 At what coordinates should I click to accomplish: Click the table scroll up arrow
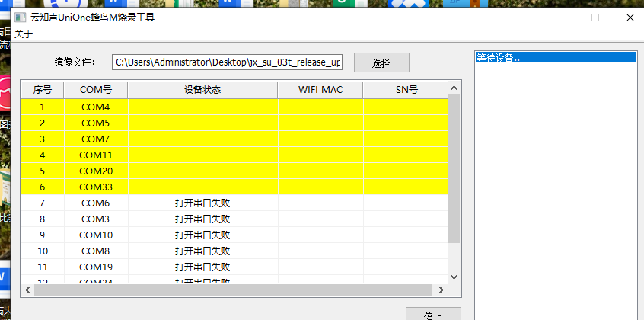(454, 88)
